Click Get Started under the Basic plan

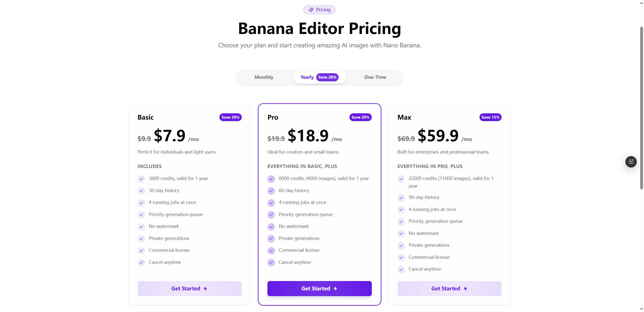(x=189, y=289)
